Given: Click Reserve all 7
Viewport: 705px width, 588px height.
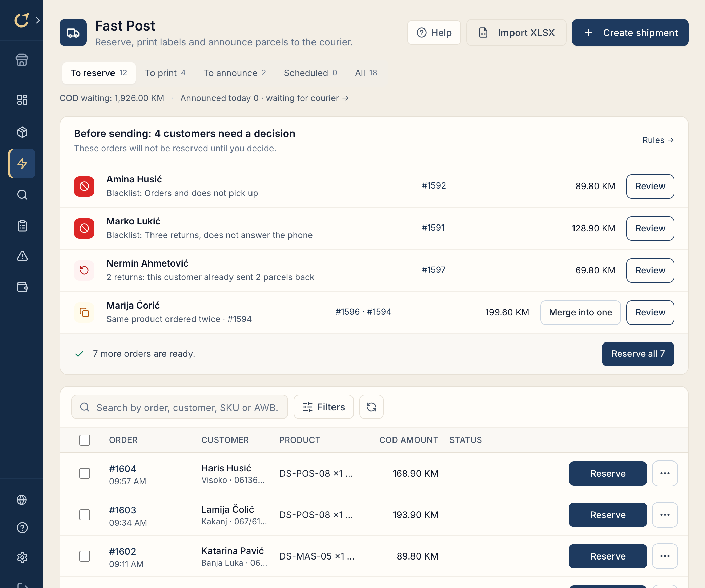Looking at the screenshot, I should click(x=638, y=354).
